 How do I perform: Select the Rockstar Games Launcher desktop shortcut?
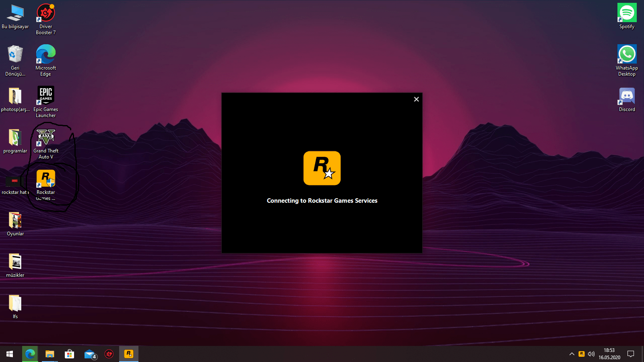pyautogui.click(x=46, y=185)
